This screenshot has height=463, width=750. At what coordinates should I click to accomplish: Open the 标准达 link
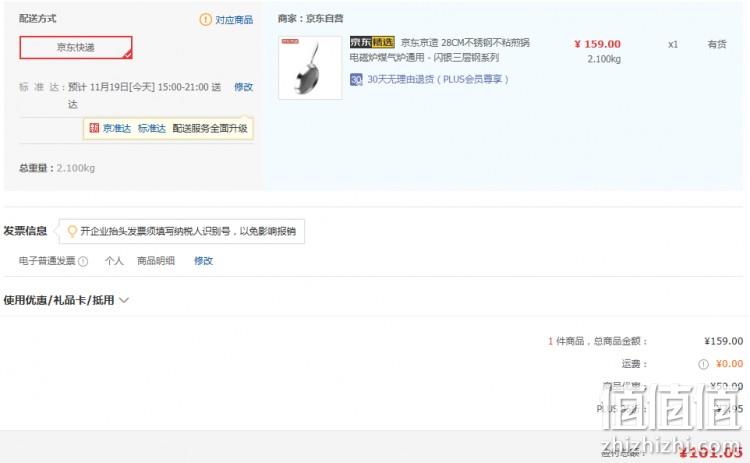coord(152,128)
